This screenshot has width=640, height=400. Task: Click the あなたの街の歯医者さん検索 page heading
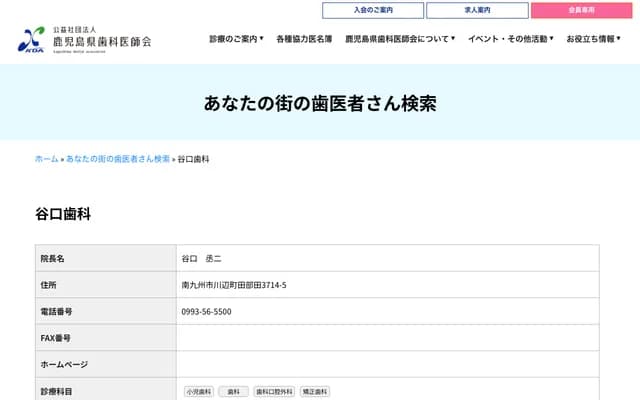pyautogui.click(x=320, y=103)
